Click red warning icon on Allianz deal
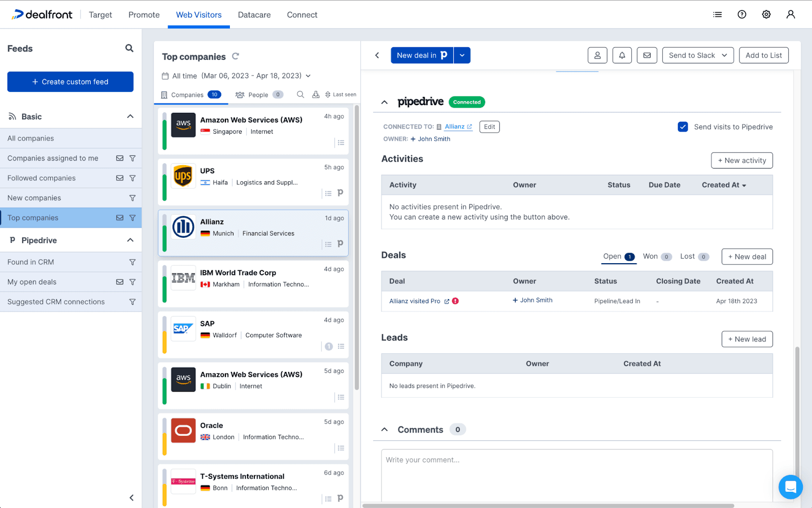Image resolution: width=812 pixels, height=508 pixels. click(455, 301)
